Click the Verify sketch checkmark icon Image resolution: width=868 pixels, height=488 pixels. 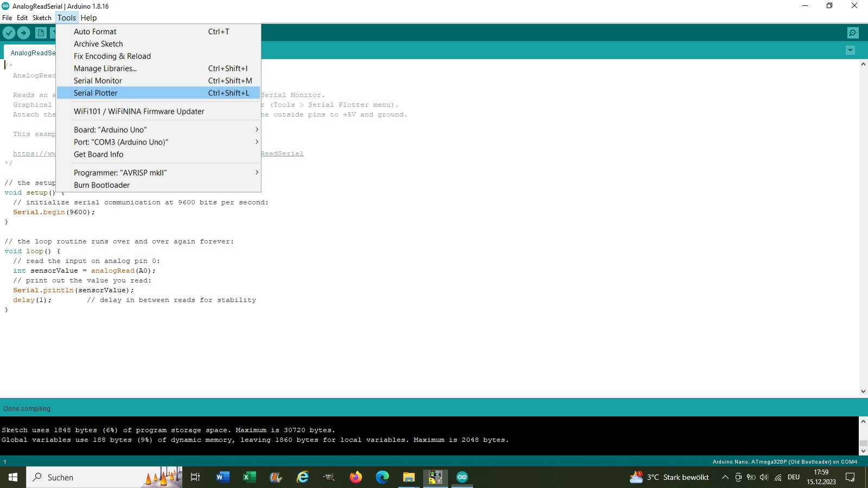pos(9,33)
